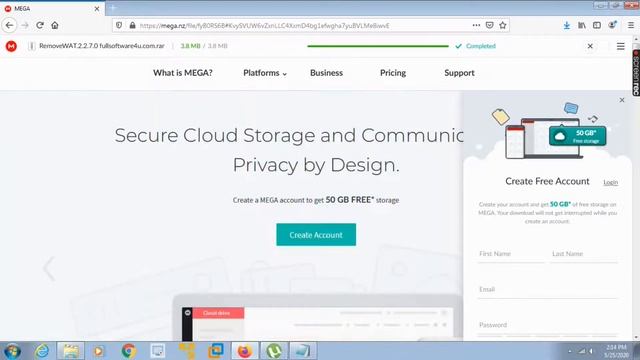640x360 pixels.
Task: Open the Support page
Action: [459, 73]
